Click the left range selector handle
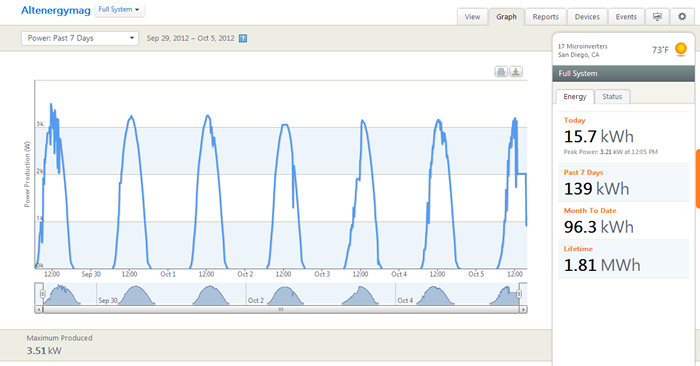 42,294
